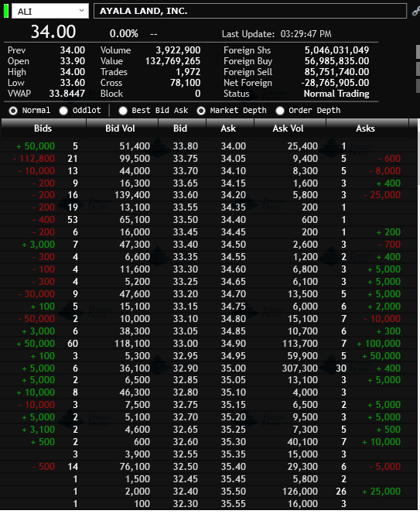Click the Bid column header

(182, 128)
